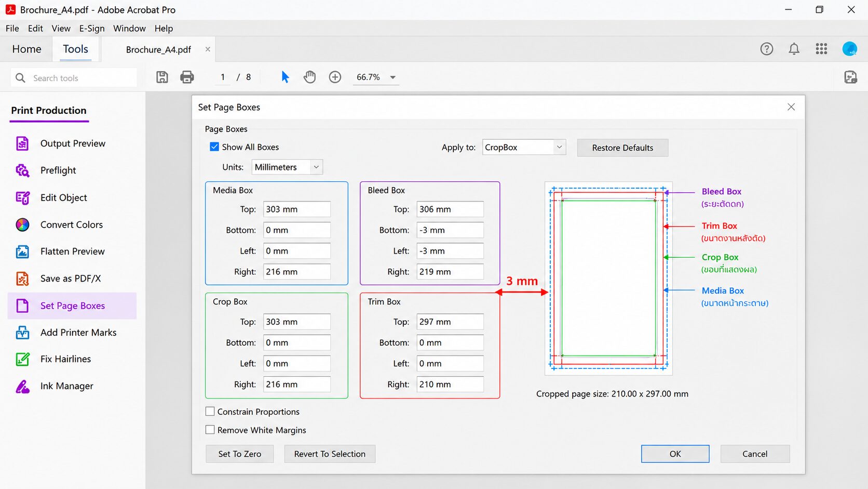Open the Apply to CropBox dropdown
Screen dimensions: 868x489
524,148
